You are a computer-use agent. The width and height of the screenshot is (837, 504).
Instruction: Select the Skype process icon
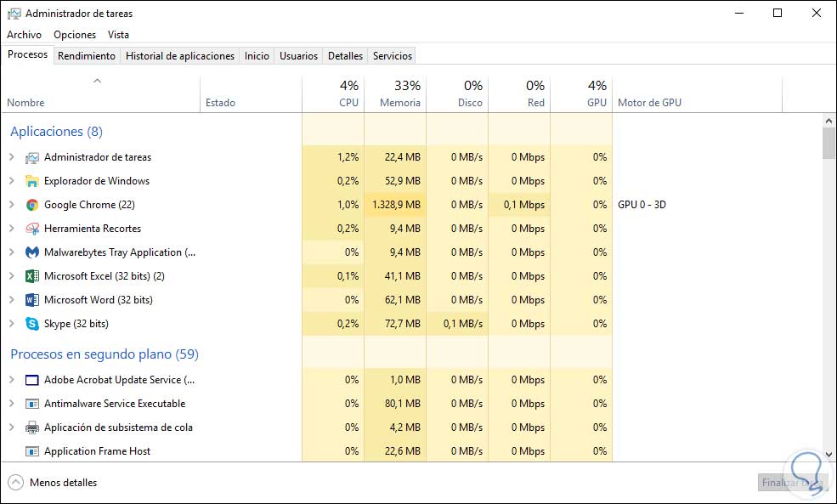(32, 324)
